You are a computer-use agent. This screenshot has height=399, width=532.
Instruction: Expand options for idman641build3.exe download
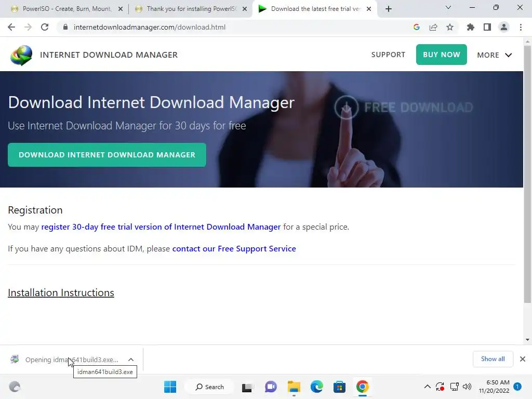(x=131, y=360)
